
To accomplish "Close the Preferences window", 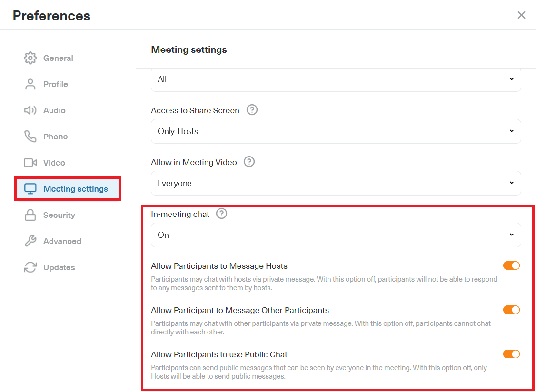I will tap(521, 15).
